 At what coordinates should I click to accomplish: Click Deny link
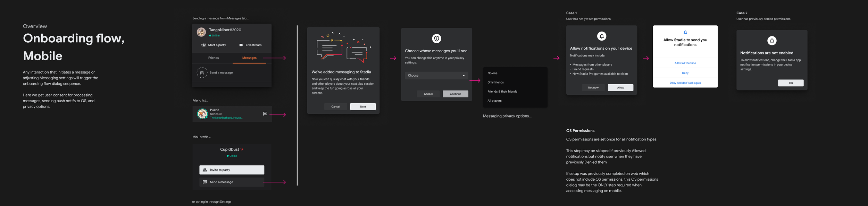click(685, 73)
